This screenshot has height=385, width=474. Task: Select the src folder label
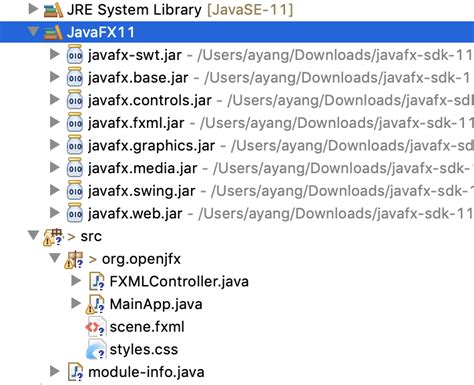pos(91,237)
